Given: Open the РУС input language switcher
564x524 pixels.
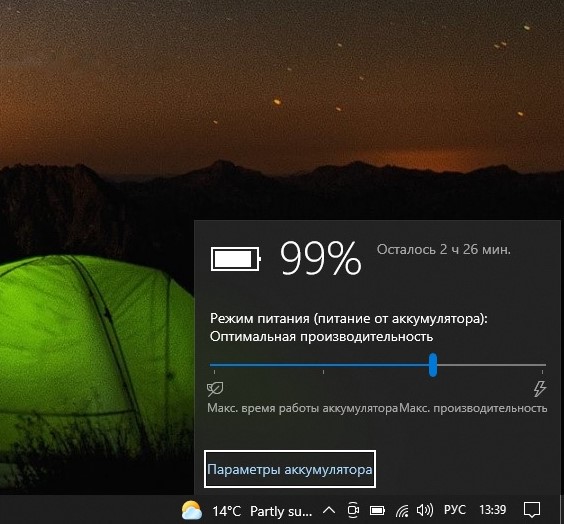Looking at the screenshot, I should pos(455,510).
